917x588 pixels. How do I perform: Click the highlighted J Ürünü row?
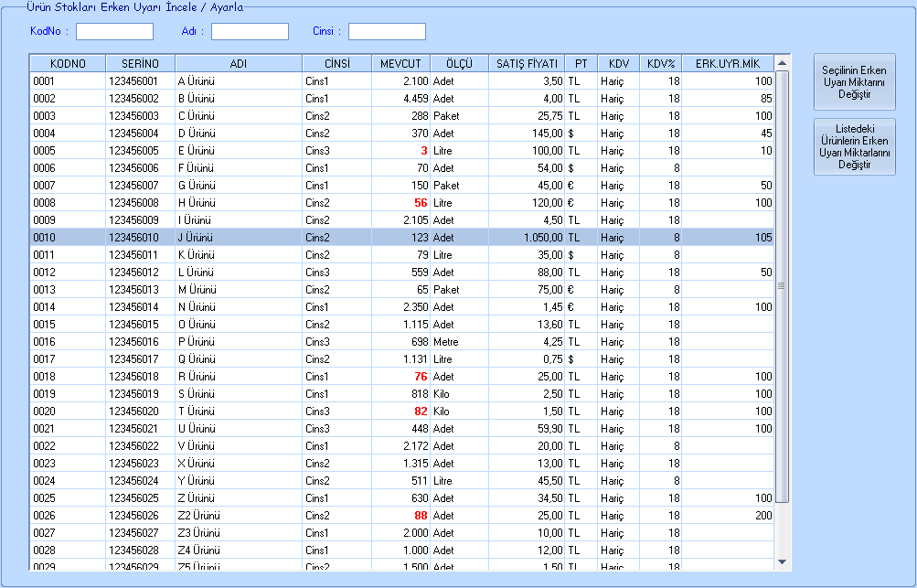[x=401, y=238]
